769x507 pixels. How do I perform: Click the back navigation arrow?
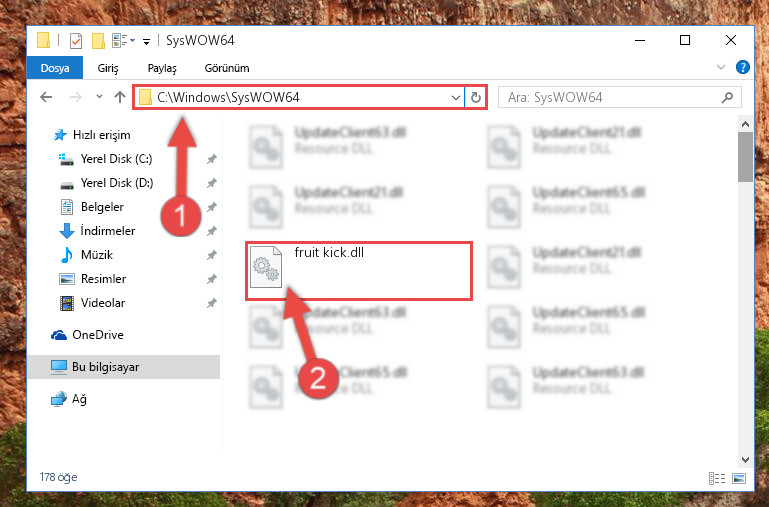tap(46, 97)
